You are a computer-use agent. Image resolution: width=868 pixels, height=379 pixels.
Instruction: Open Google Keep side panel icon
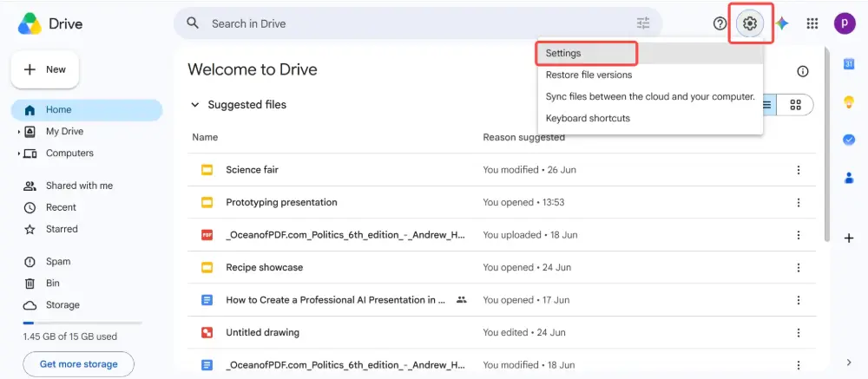(x=849, y=102)
